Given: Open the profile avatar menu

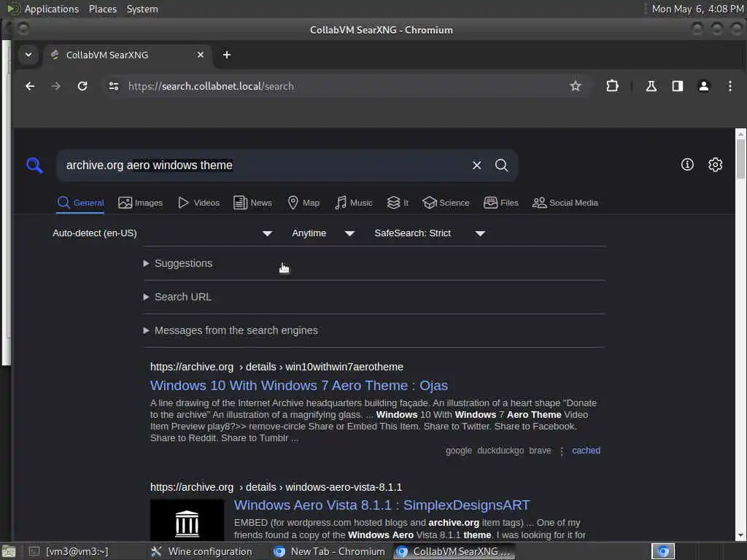Looking at the screenshot, I should tap(704, 86).
